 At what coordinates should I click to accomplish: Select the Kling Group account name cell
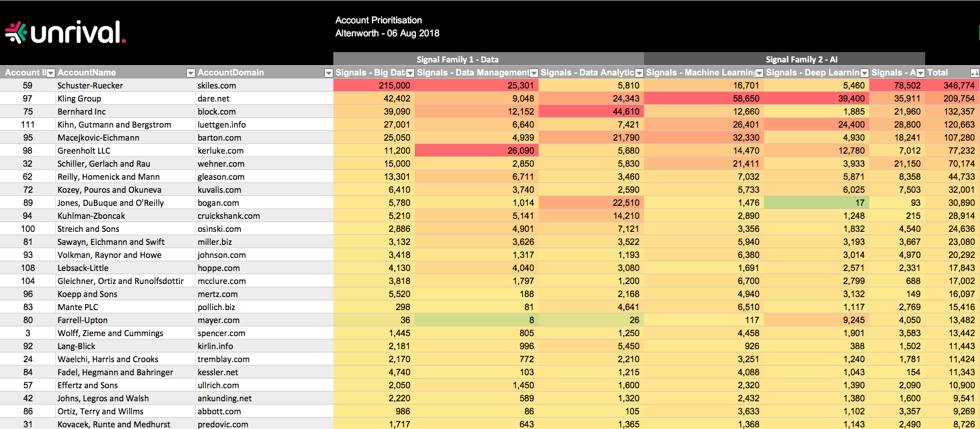tap(79, 99)
